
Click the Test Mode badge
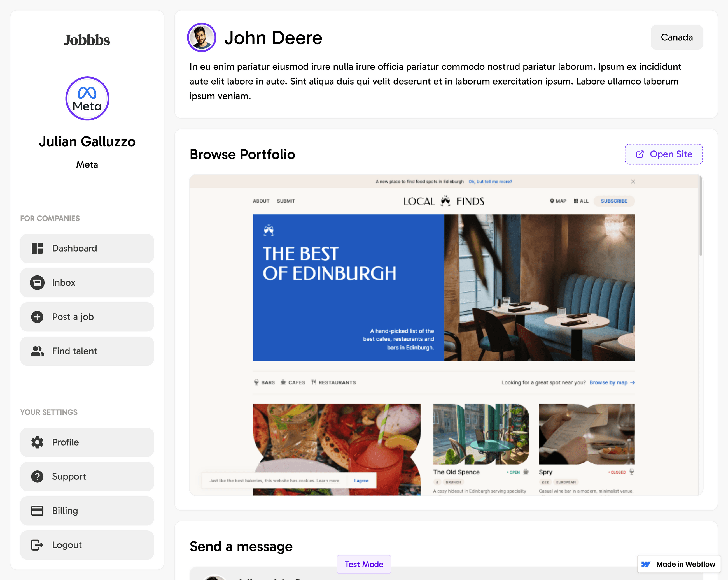pos(364,564)
